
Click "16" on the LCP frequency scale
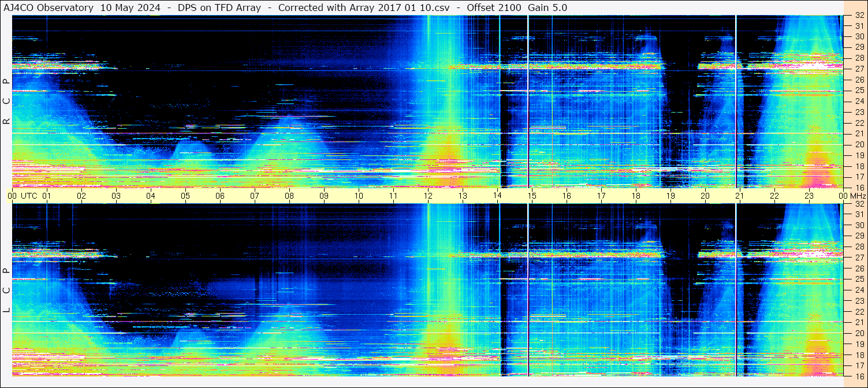[859, 376]
